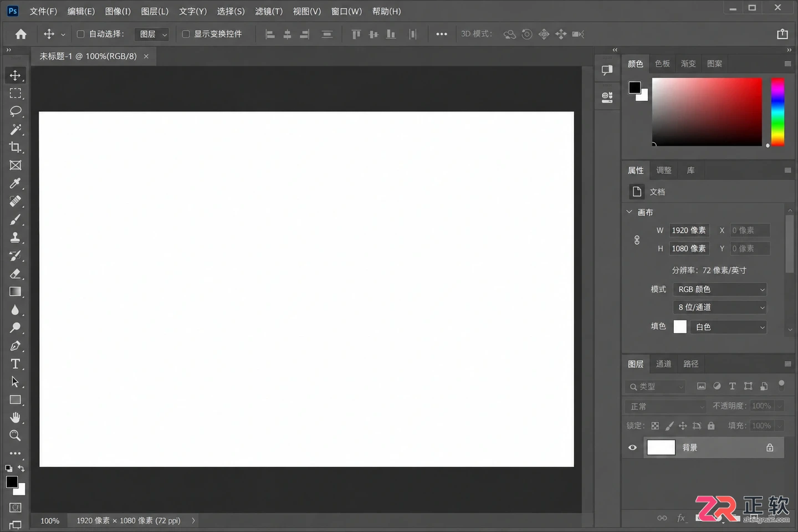Open the status bar info arrow
The image size is (798, 532).
tap(193, 520)
